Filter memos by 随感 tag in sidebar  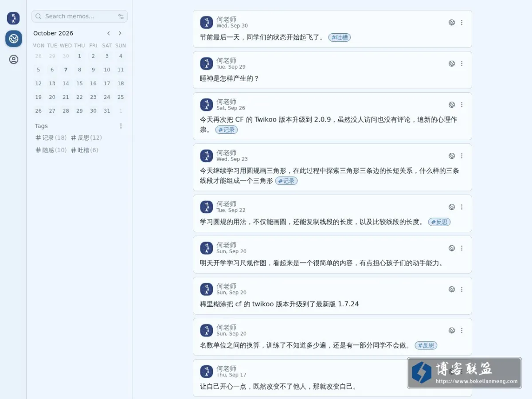[x=51, y=150]
